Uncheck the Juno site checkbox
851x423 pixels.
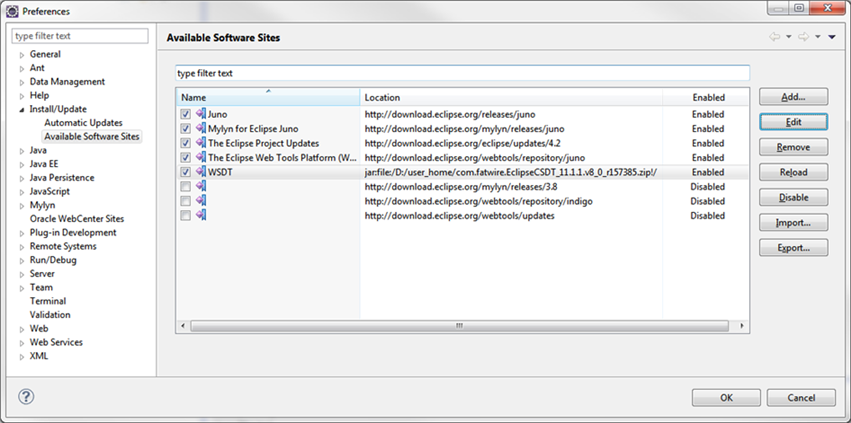pos(186,115)
